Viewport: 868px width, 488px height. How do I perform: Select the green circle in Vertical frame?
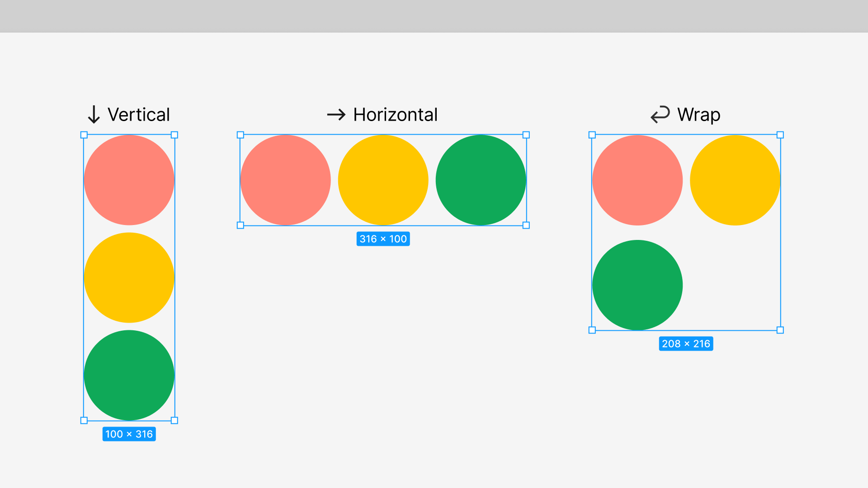(129, 375)
